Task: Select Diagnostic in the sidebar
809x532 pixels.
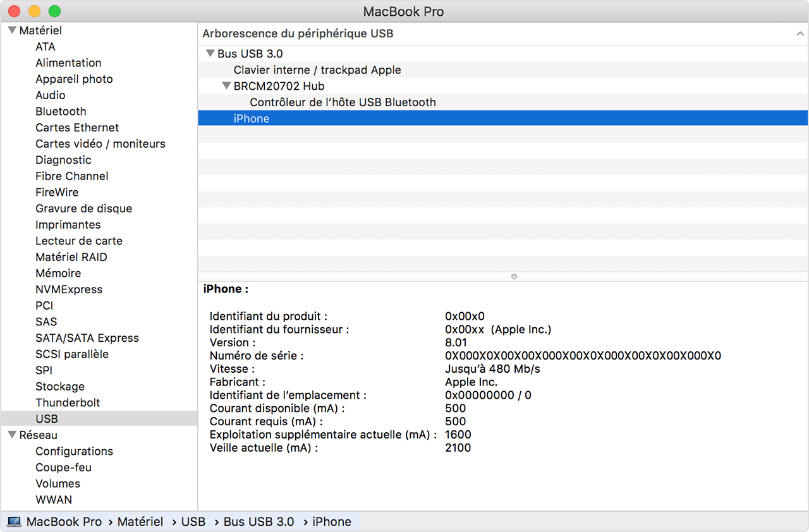Action: tap(63, 160)
